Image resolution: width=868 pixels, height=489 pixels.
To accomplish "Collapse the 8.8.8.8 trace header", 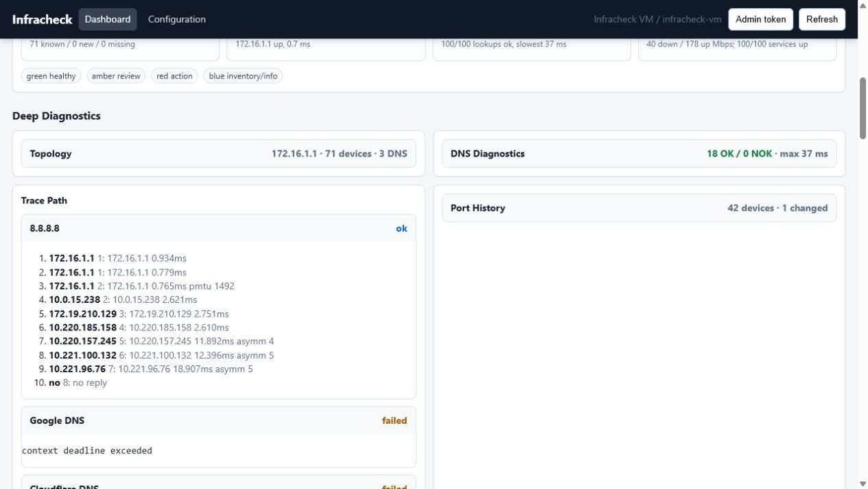I will (x=219, y=228).
